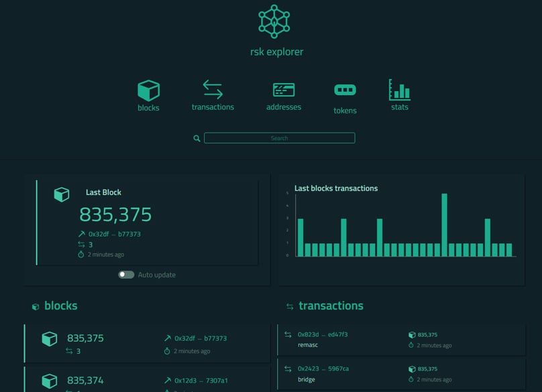Go to the 'transactions' label in top navigation

[x=213, y=107]
